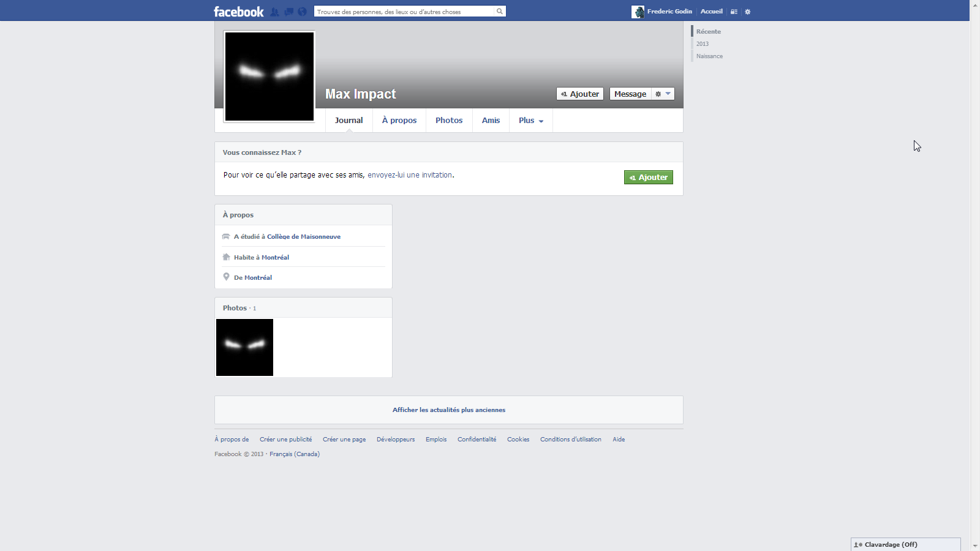Open account settings gear in top bar
This screenshot has width=980, height=551.
747,12
